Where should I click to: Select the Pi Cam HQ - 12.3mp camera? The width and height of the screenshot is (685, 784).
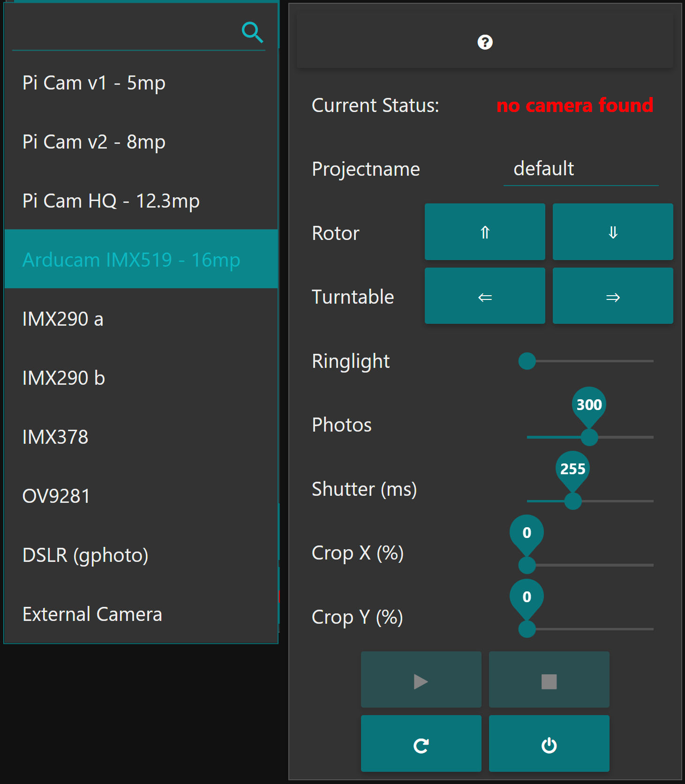(x=111, y=201)
